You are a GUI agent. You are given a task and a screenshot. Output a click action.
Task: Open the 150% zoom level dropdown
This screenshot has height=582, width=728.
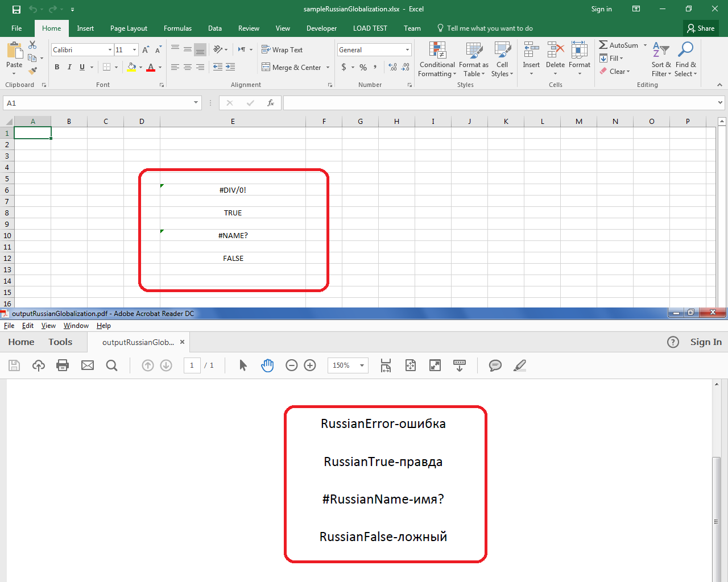tap(362, 365)
